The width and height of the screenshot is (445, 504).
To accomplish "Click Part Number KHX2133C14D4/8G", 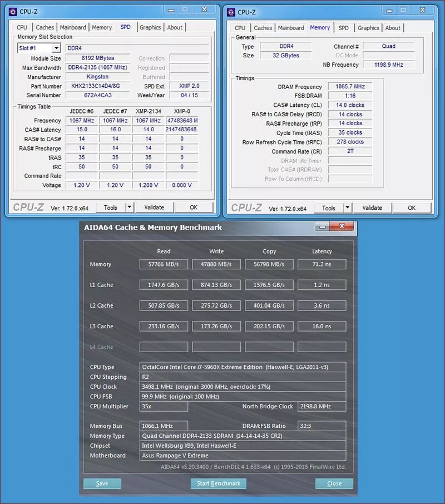I will (98, 86).
